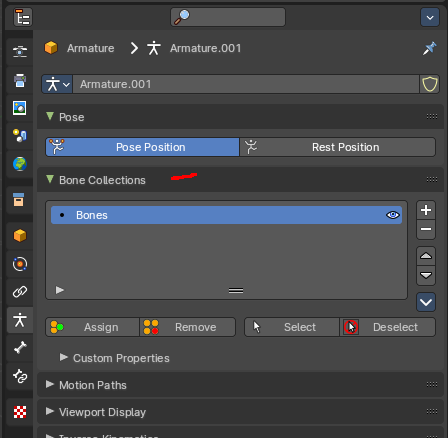Remove the selected bone collection

coord(426,229)
